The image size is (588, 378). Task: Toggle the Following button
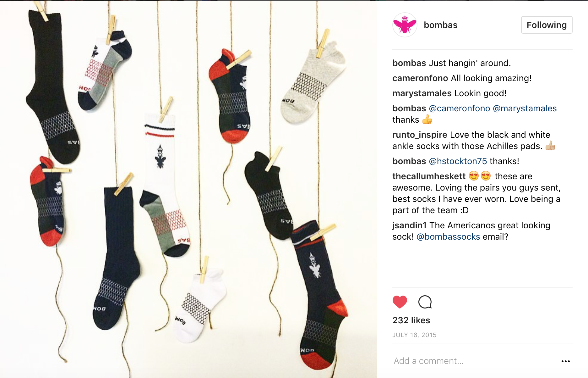pos(547,25)
